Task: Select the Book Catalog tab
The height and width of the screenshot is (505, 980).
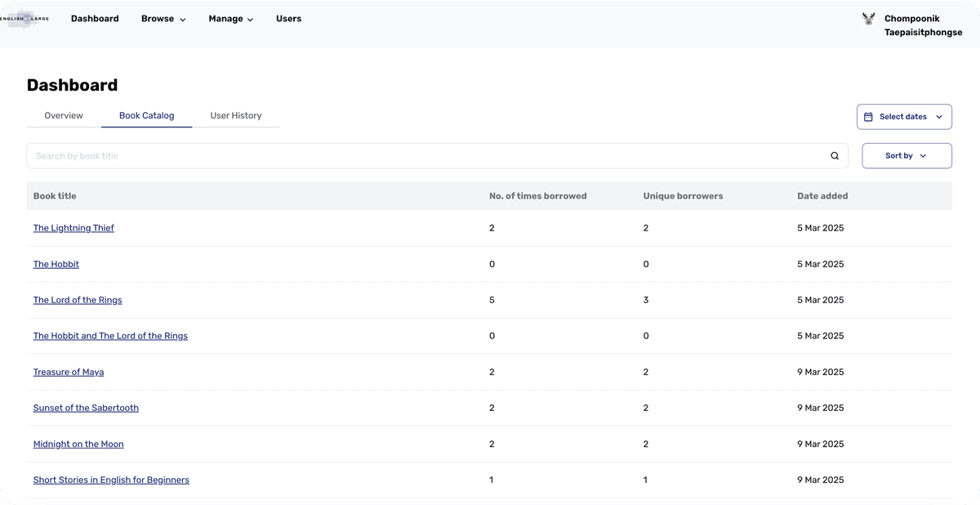Action: pyautogui.click(x=146, y=116)
